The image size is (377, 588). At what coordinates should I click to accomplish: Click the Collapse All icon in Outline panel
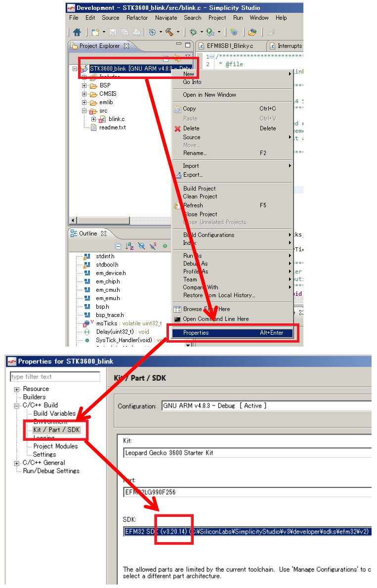[x=118, y=246]
